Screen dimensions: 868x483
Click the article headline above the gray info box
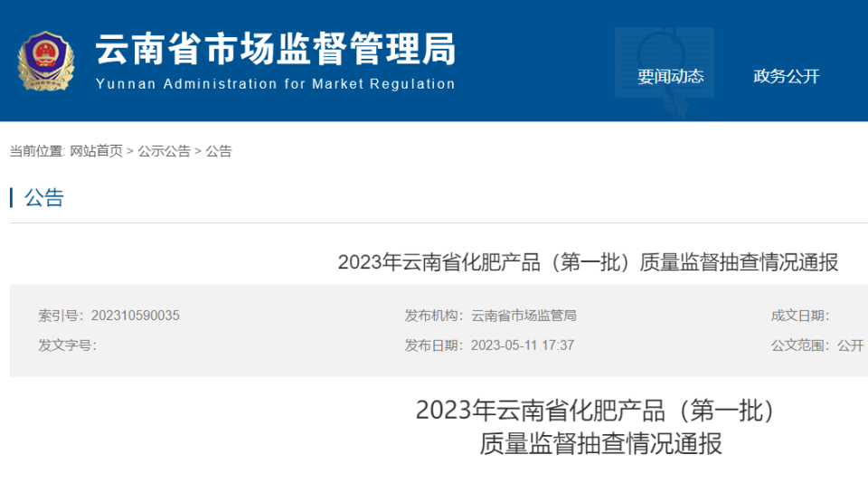tap(588, 262)
